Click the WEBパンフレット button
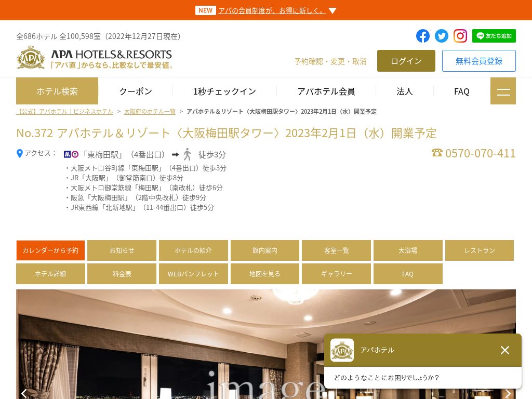 193,274
